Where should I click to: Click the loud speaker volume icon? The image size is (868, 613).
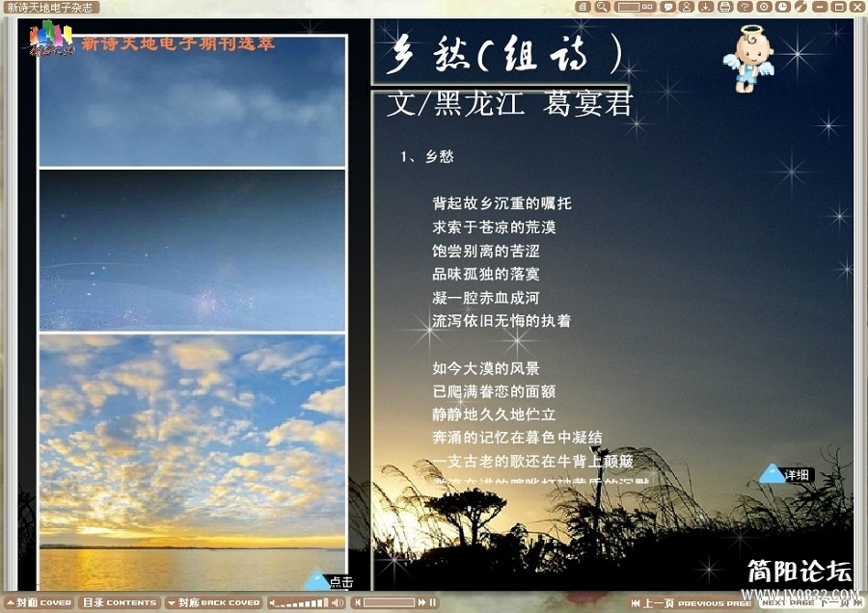pyautogui.click(x=338, y=602)
